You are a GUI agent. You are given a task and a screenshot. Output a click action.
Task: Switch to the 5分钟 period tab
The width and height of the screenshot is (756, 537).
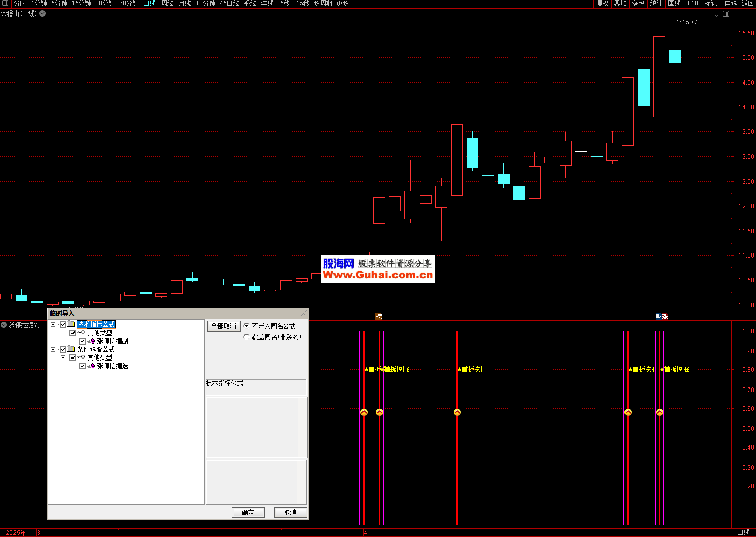(x=59, y=3)
